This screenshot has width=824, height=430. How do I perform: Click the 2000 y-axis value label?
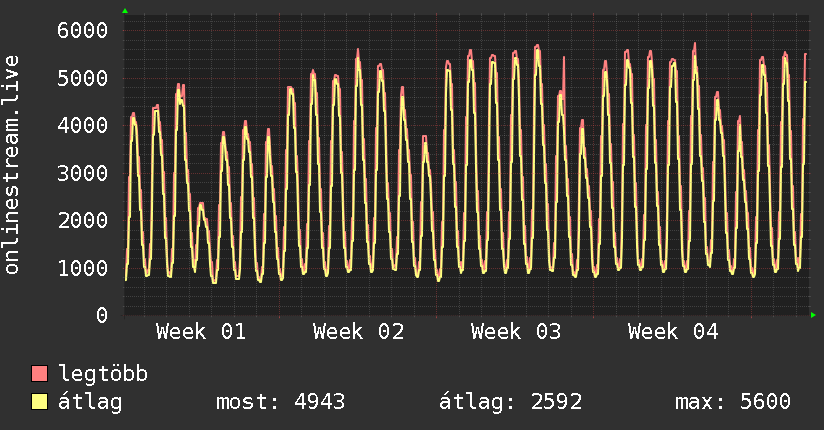pyautogui.click(x=81, y=220)
